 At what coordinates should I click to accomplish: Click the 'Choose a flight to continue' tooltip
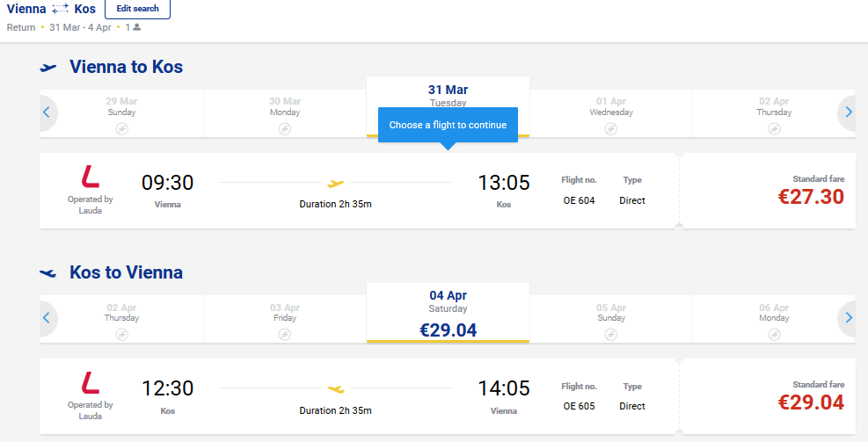point(448,125)
